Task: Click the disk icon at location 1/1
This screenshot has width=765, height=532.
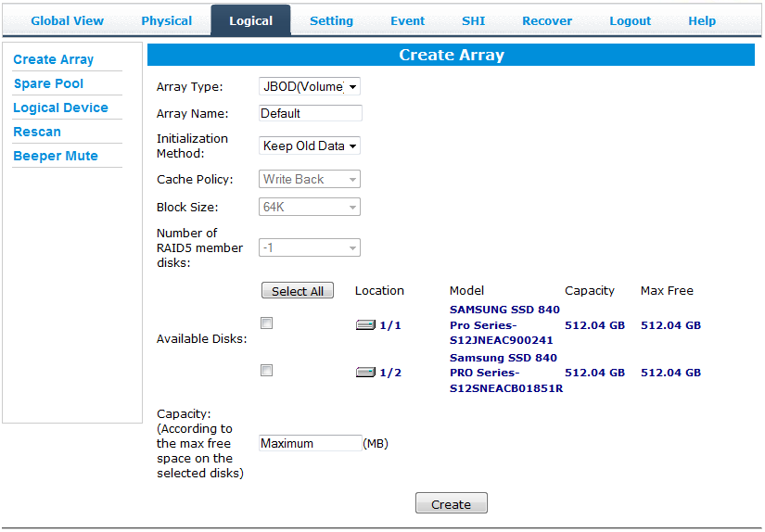Action: click(365, 325)
